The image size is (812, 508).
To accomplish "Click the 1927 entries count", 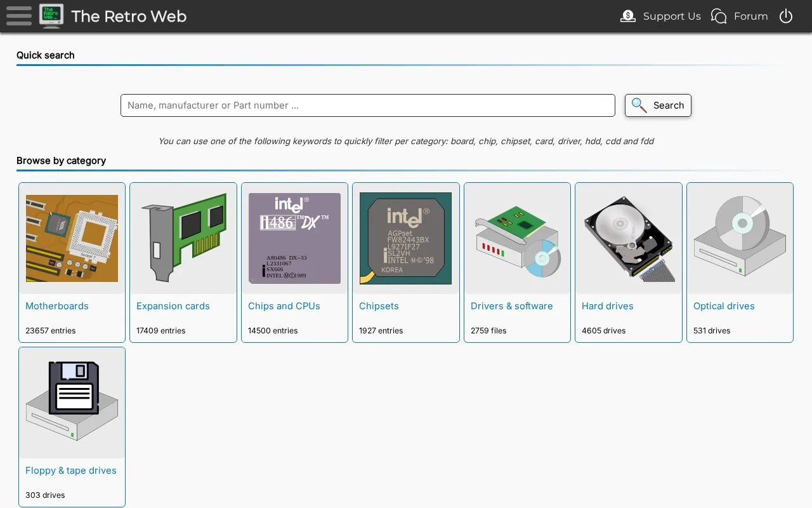I will point(381,331).
